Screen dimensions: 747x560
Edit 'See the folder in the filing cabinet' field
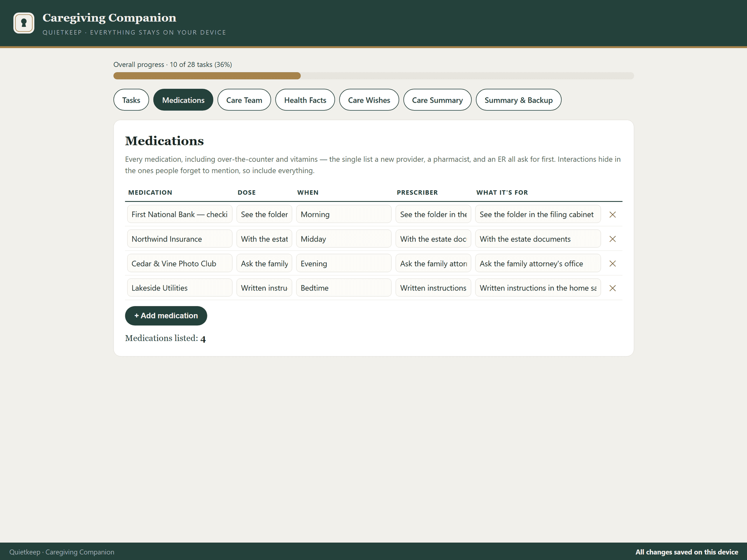tap(538, 214)
